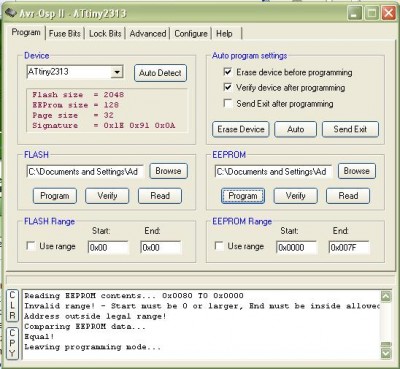Click the EEPROM Range Start field

tap(296, 247)
